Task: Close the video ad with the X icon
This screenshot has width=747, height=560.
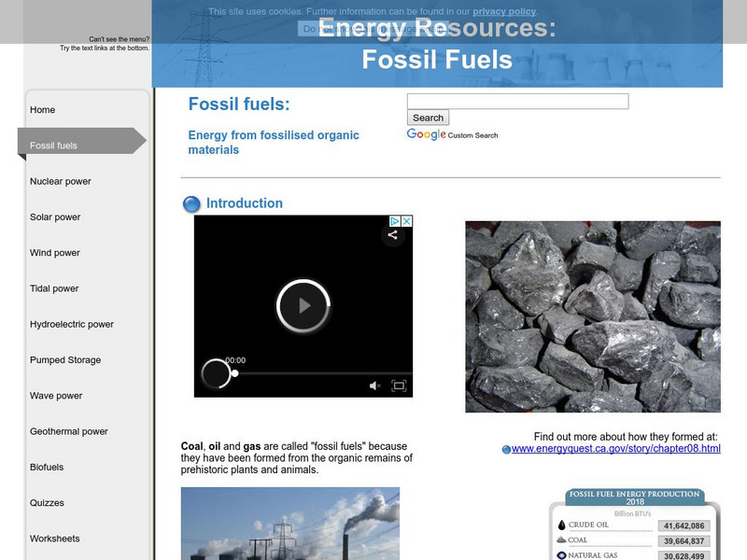Action: (x=406, y=221)
